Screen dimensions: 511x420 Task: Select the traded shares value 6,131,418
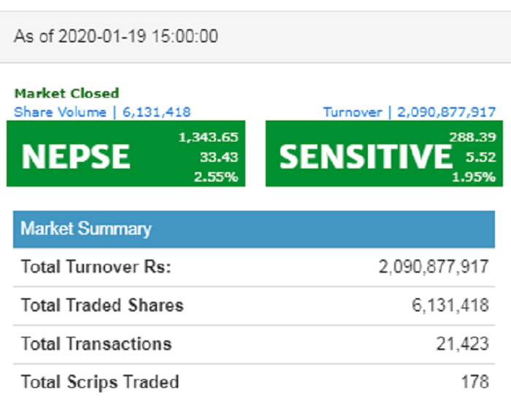tap(450, 306)
